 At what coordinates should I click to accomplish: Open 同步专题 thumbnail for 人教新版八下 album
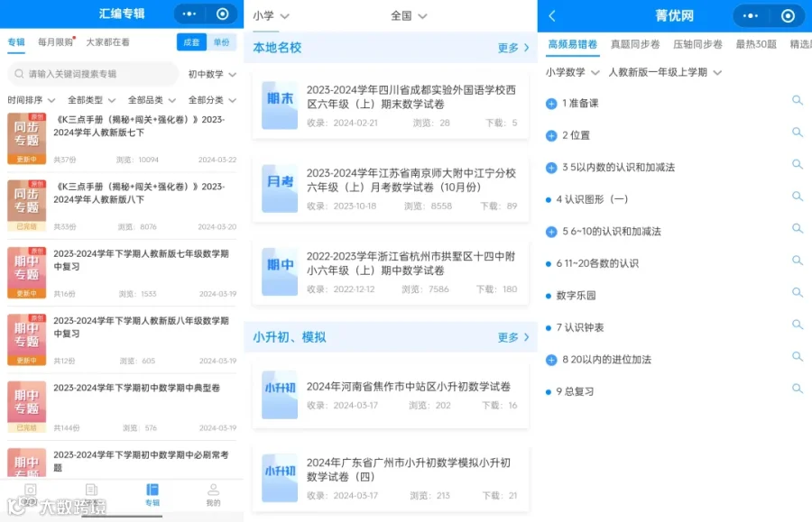pos(27,206)
